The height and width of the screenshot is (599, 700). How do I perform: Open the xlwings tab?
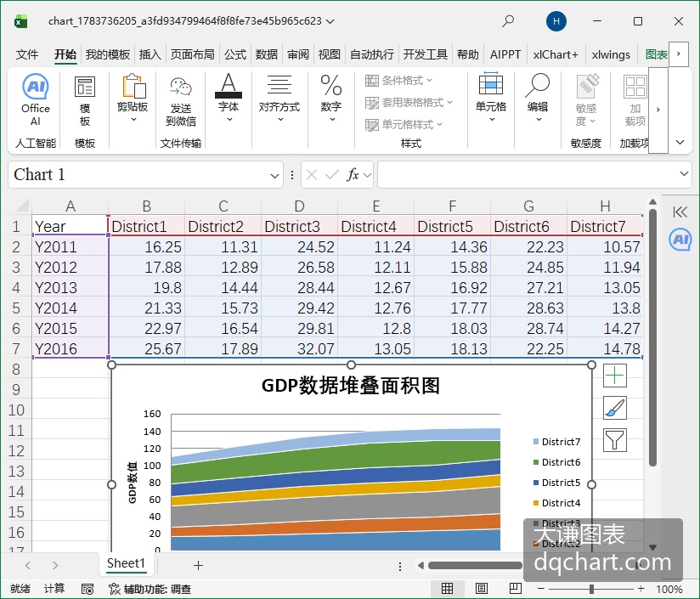pos(611,54)
